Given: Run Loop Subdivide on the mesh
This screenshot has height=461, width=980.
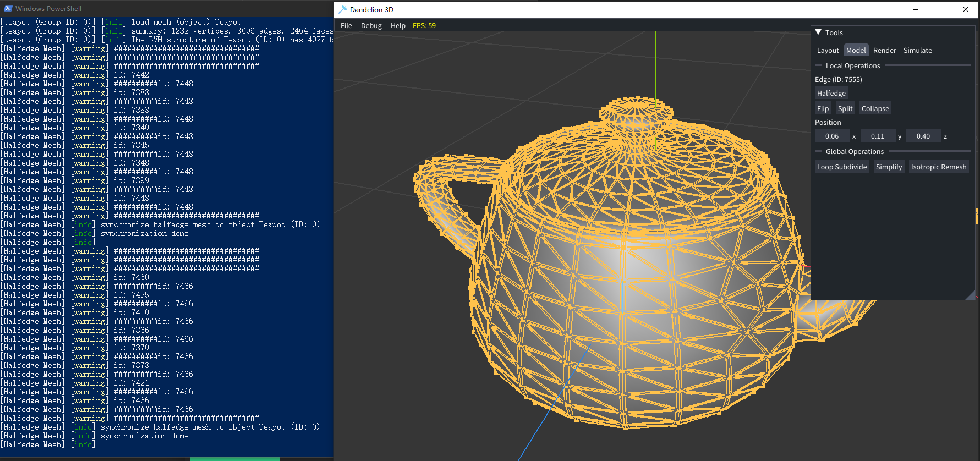Looking at the screenshot, I should point(841,167).
